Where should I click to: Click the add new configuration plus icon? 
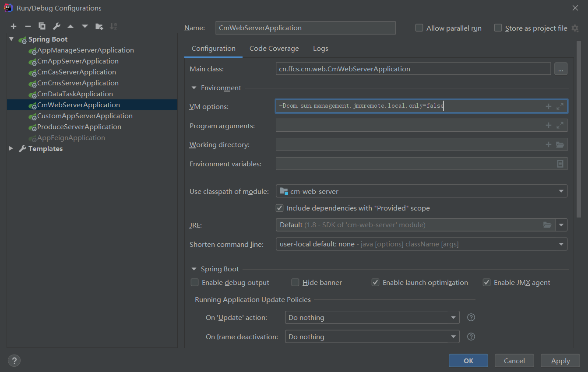(13, 26)
